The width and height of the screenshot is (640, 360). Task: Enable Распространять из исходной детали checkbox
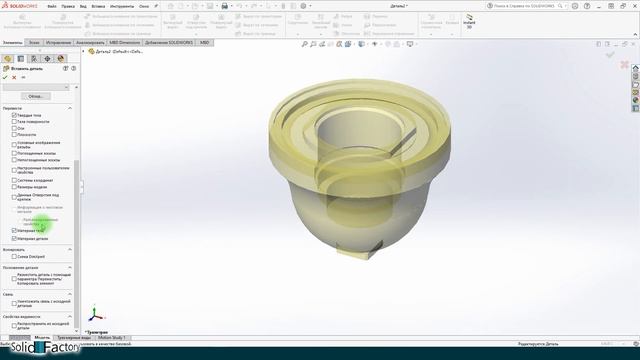(x=14, y=326)
